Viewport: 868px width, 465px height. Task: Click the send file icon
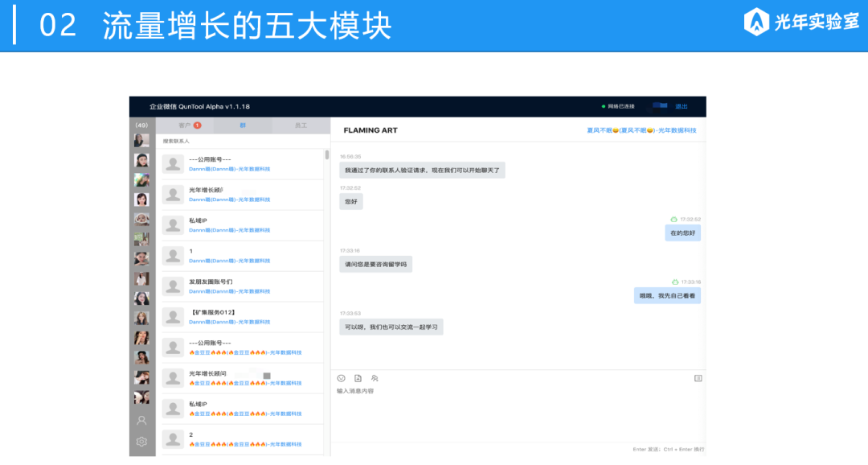358,378
